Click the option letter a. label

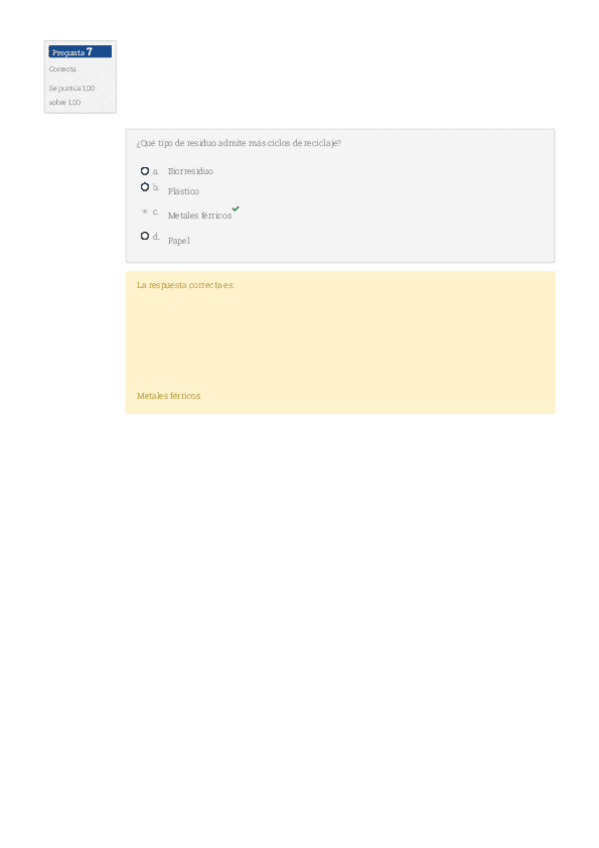(156, 171)
